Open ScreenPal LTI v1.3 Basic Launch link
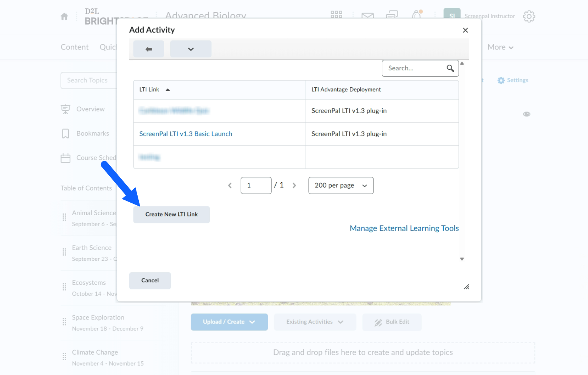 click(x=186, y=134)
